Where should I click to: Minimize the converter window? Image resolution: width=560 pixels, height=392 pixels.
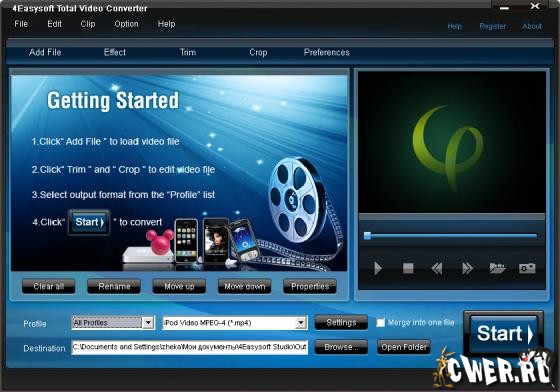[x=504, y=7]
